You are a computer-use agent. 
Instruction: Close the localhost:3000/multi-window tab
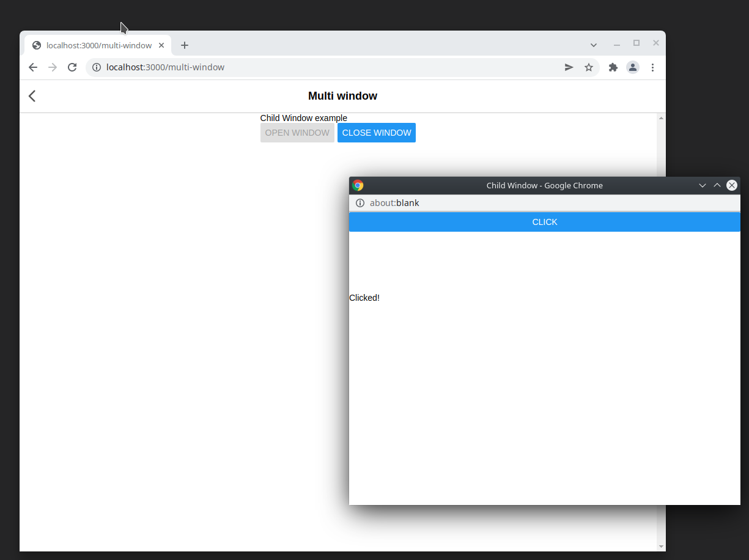coord(161,45)
